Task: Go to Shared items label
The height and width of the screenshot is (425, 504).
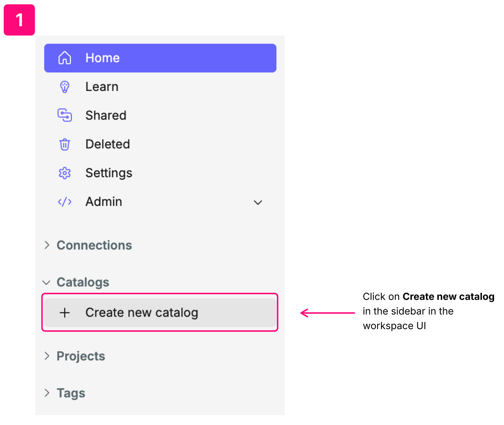Action: pyautogui.click(x=106, y=116)
